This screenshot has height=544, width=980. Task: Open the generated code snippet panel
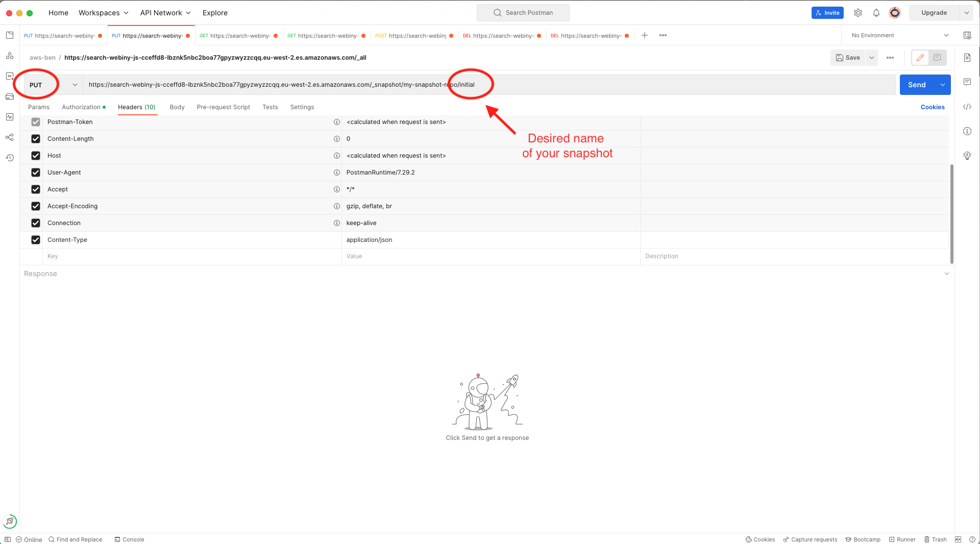pyautogui.click(x=967, y=107)
